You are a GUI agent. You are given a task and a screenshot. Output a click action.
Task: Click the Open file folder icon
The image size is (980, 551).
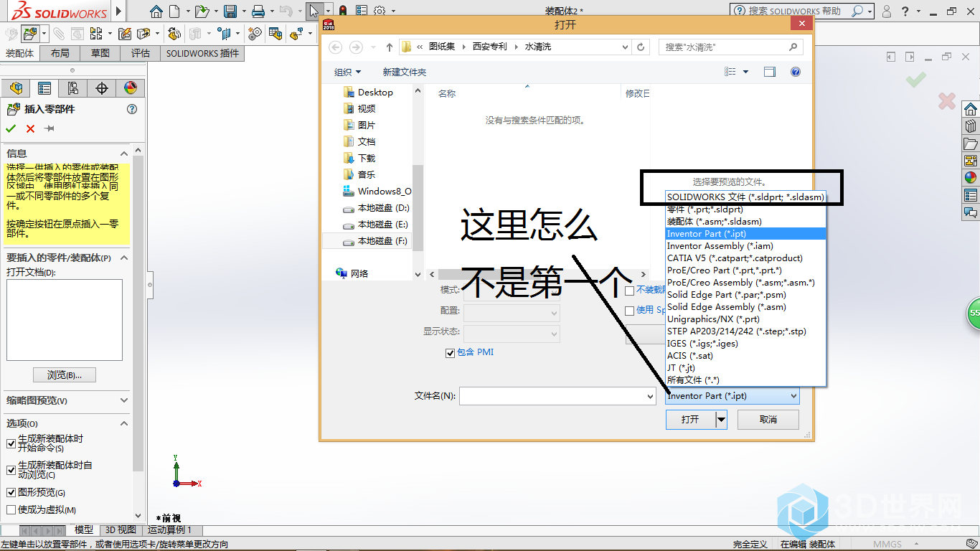pyautogui.click(x=202, y=11)
